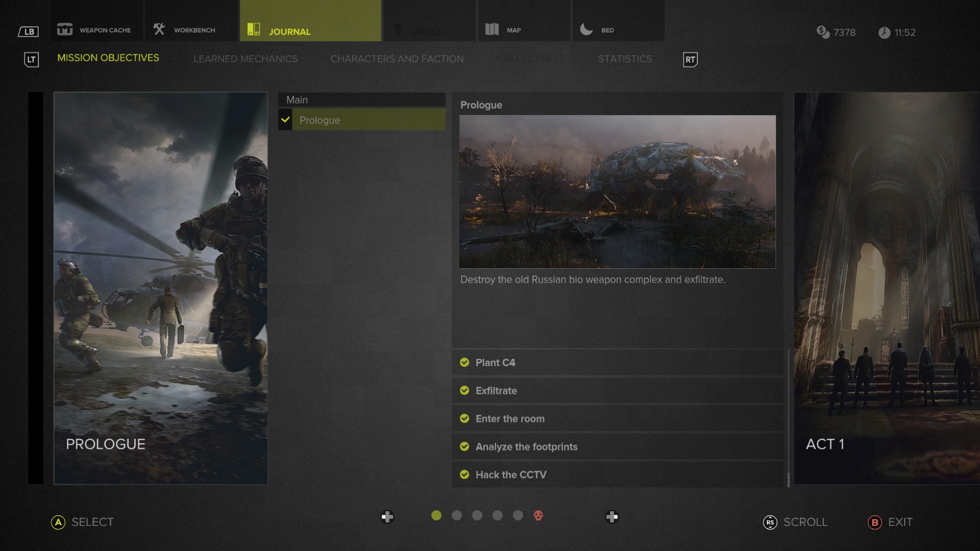Click the LT trigger icon
The image size is (980, 551).
(31, 60)
